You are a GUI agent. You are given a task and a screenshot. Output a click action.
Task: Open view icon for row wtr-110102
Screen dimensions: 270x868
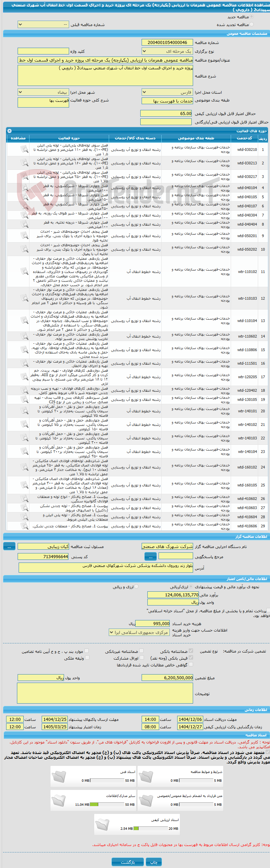point(24,271)
